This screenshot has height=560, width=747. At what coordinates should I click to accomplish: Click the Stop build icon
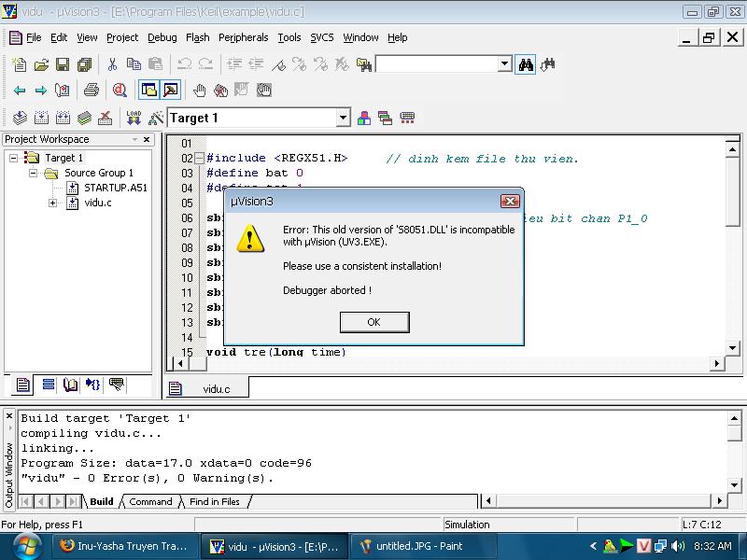click(x=106, y=118)
